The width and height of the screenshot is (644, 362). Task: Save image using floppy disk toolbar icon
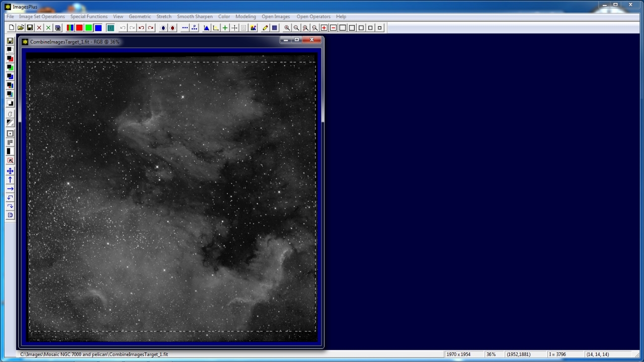[x=30, y=28]
